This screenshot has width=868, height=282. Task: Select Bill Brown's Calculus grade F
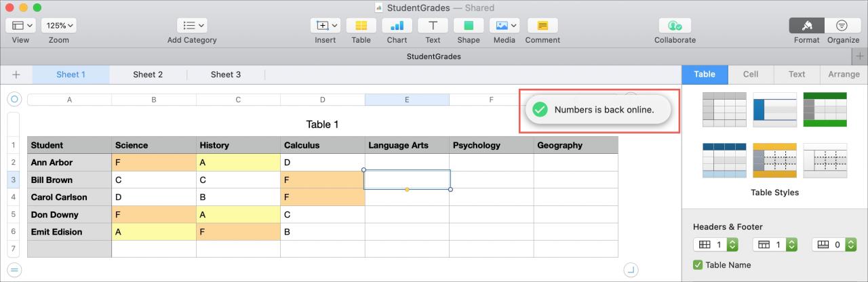point(323,180)
